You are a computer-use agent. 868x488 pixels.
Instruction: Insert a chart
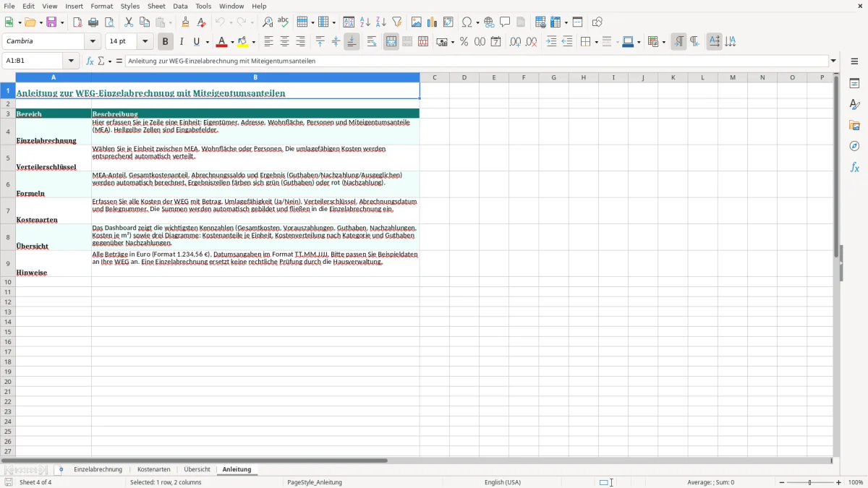pos(433,22)
